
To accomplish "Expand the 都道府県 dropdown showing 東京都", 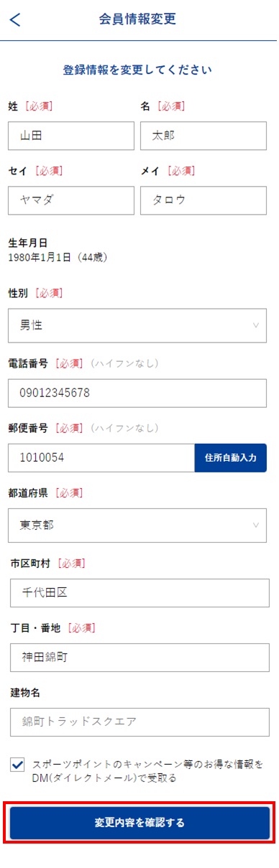I will [137, 525].
